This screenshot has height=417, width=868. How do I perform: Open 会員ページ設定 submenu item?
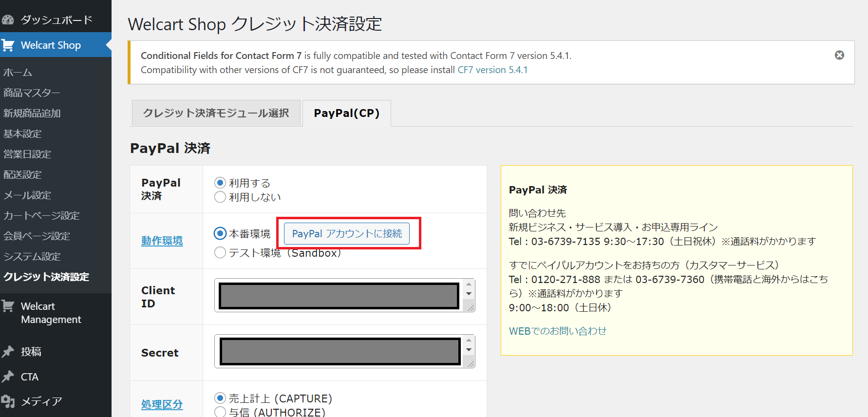coord(37,236)
